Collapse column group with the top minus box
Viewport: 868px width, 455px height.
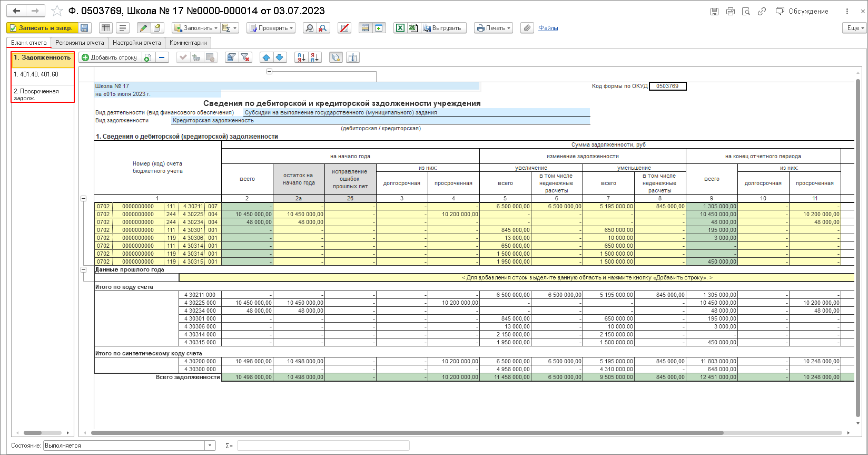coord(269,72)
